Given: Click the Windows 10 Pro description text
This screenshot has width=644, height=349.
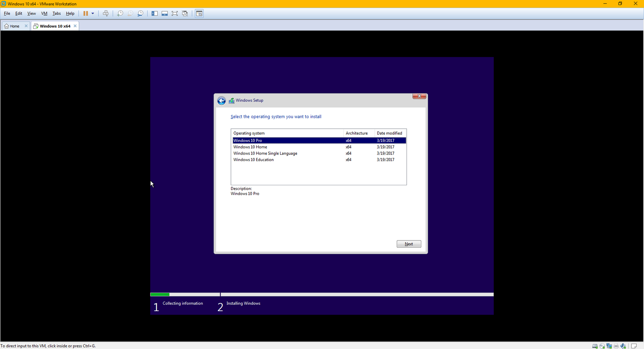Looking at the screenshot, I should (245, 194).
